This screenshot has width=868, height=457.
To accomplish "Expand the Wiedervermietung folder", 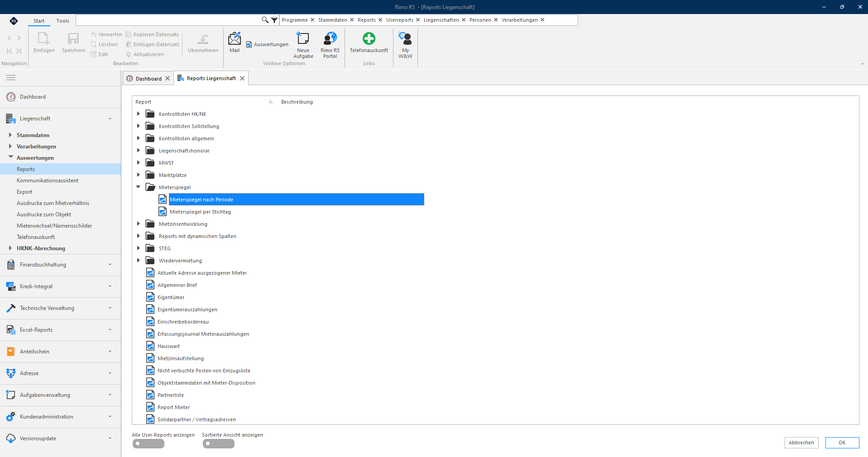I will pos(139,260).
